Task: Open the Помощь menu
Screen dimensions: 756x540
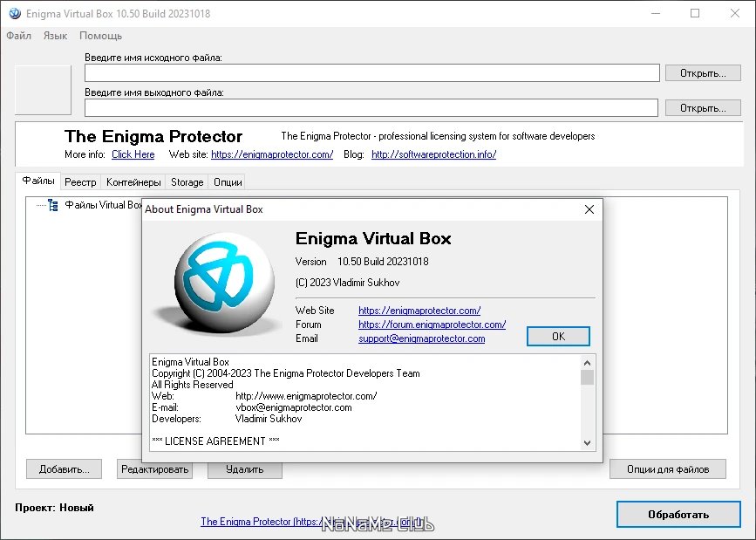Action: pyautogui.click(x=101, y=36)
